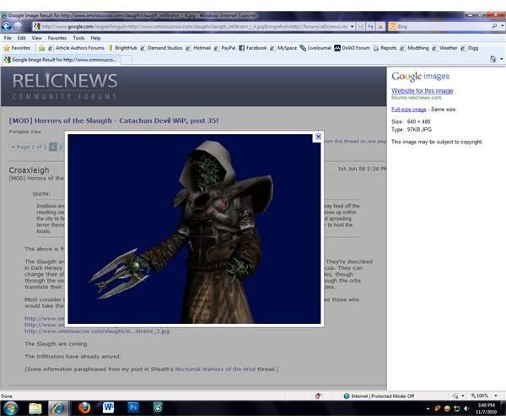This screenshot has width=506, height=420.
Task: Open the Modthing favorite
Action: (x=415, y=48)
